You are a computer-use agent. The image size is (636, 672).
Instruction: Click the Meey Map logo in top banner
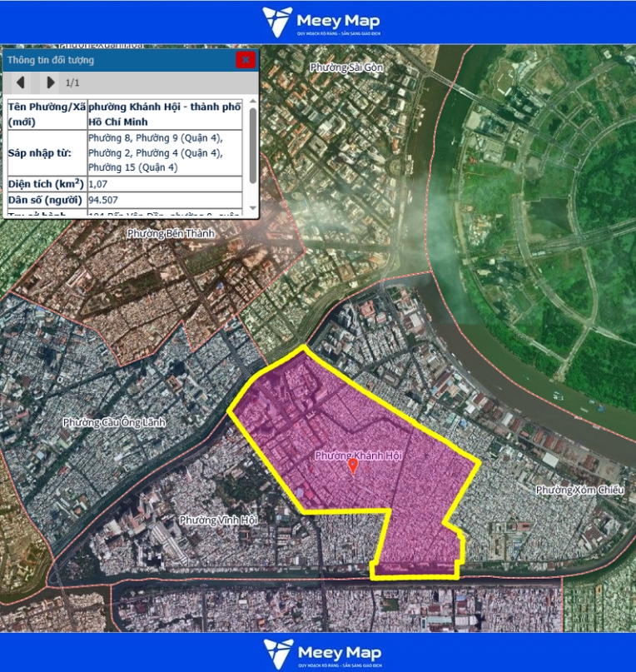click(317, 22)
